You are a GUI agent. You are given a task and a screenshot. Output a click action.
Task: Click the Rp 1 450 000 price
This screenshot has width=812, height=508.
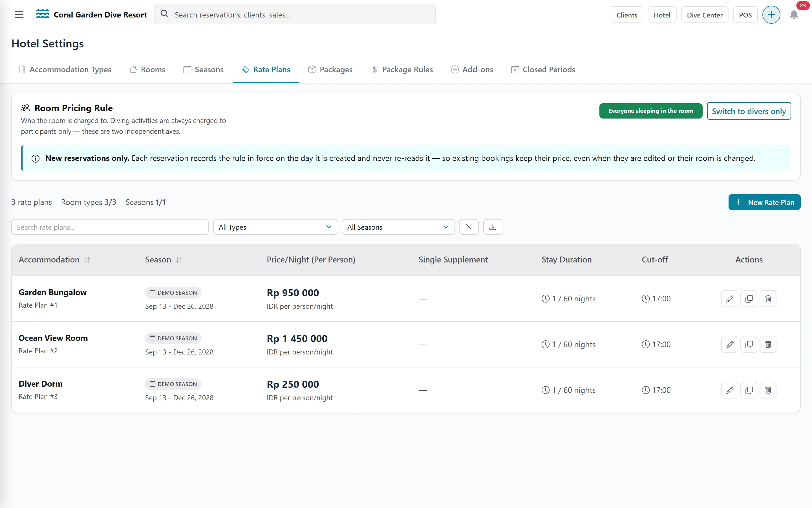297,339
